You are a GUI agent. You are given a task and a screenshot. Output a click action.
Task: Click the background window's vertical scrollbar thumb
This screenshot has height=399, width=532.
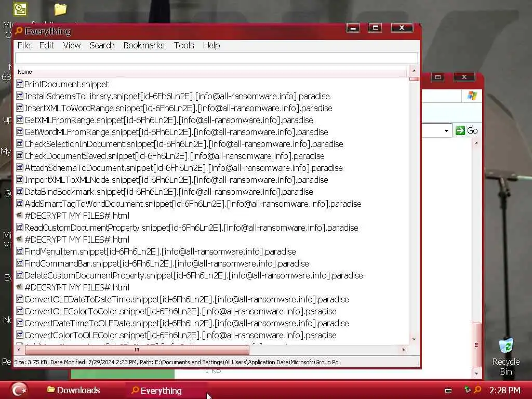coord(476,345)
